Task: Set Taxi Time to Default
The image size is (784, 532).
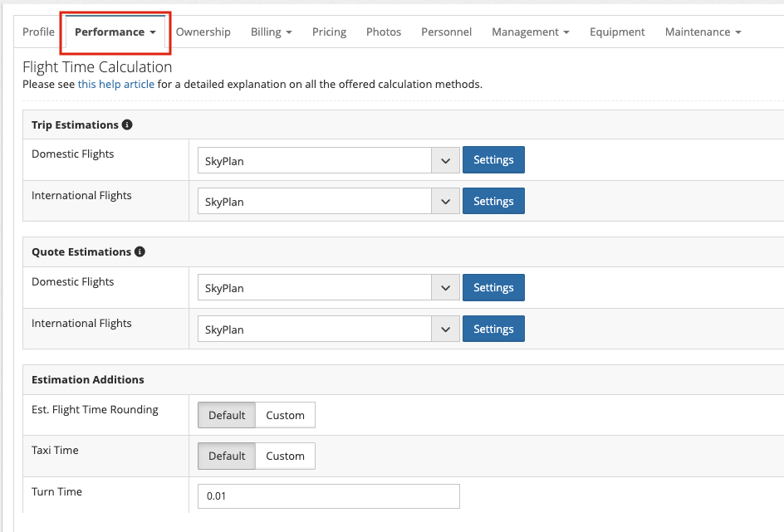Action: pos(227,456)
